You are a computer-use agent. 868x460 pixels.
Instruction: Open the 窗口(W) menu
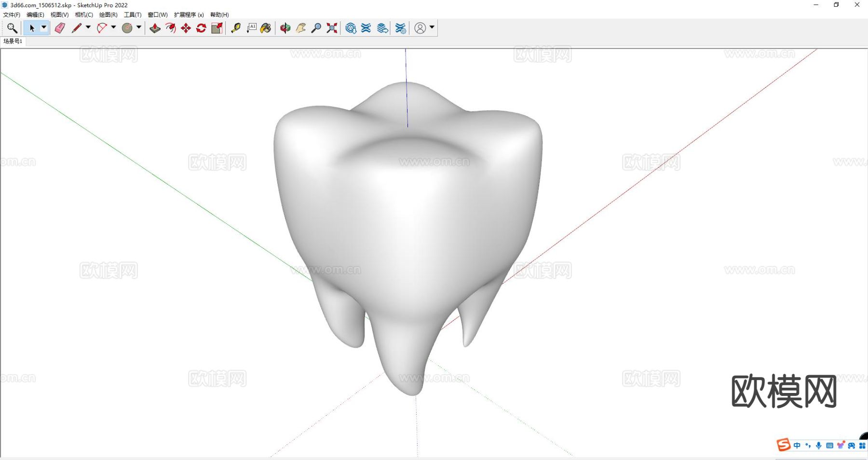158,15
